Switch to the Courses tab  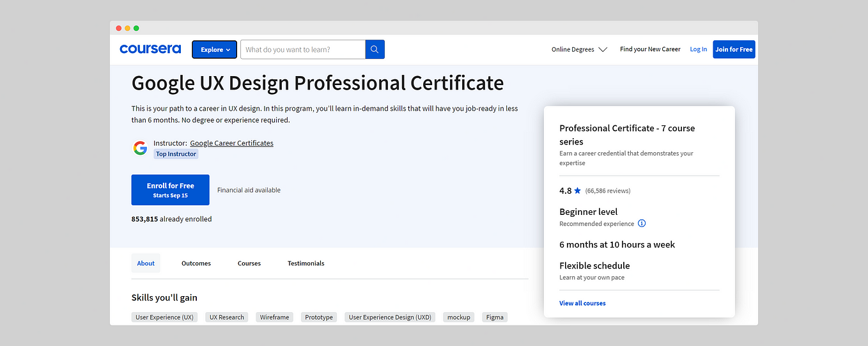tap(249, 263)
